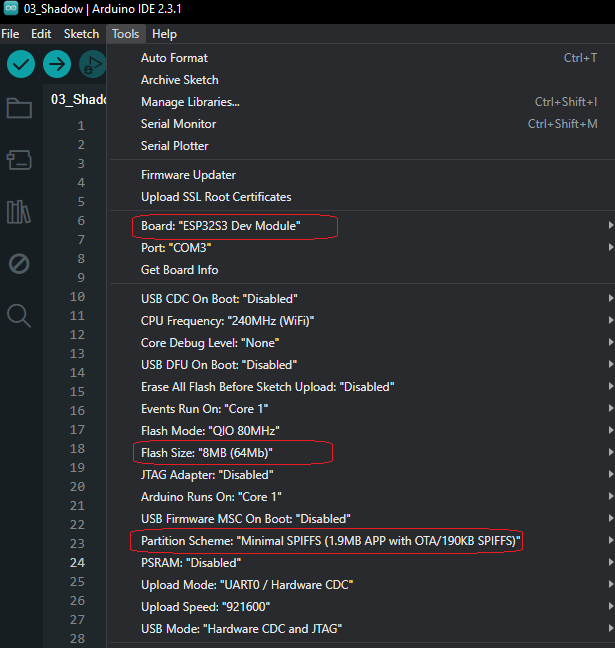
Task: Open Manage Libraries... entry
Action: pos(362,102)
